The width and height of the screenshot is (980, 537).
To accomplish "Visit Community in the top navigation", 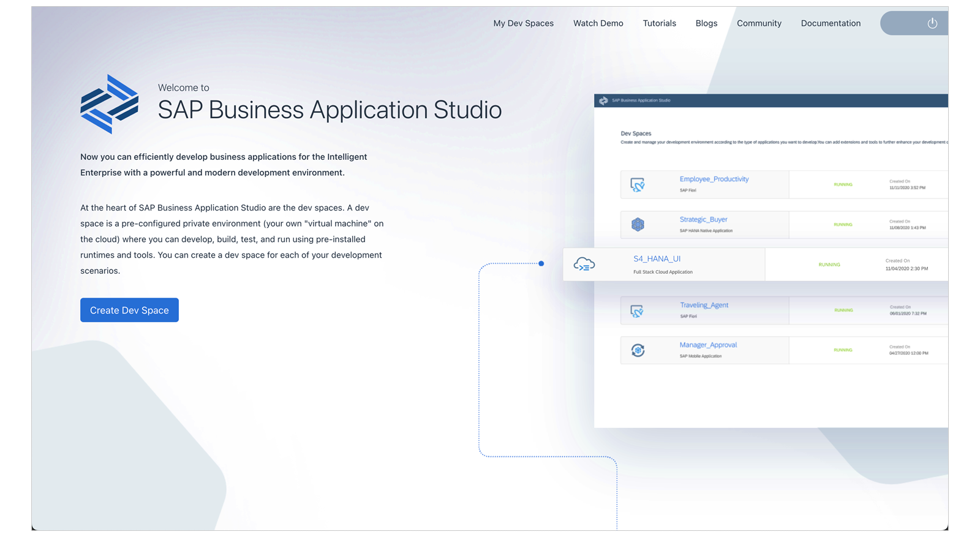I will [759, 23].
